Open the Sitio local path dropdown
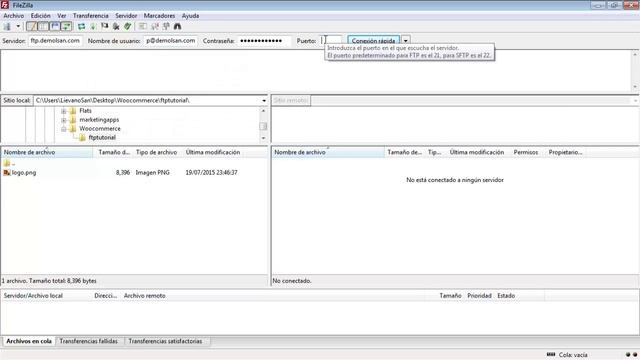 click(264, 100)
